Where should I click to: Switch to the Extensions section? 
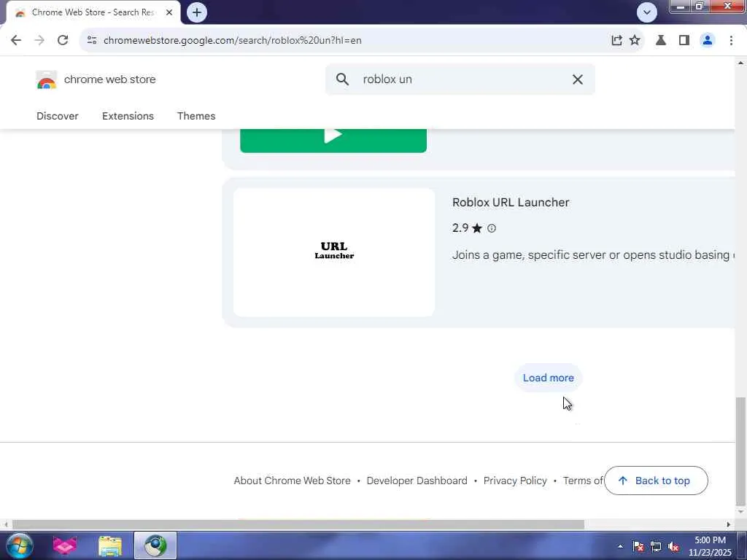click(x=128, y=116)
